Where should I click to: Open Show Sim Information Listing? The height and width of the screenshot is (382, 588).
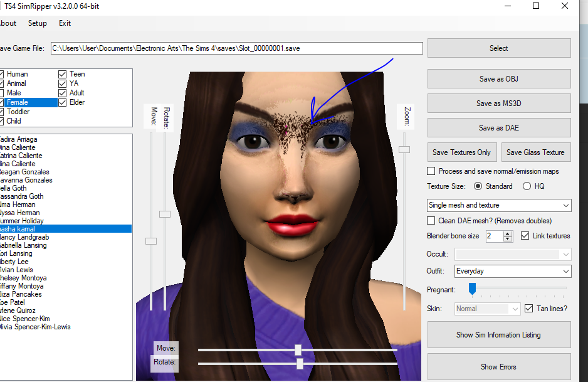pyautogui.click(x=498, y=334)
